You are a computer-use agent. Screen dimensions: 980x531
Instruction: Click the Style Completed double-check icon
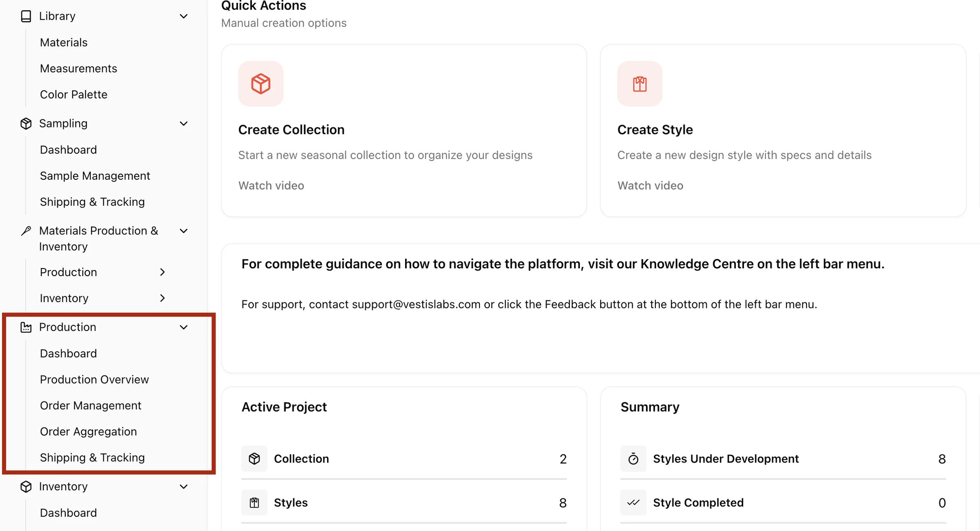tap(633, 502)
